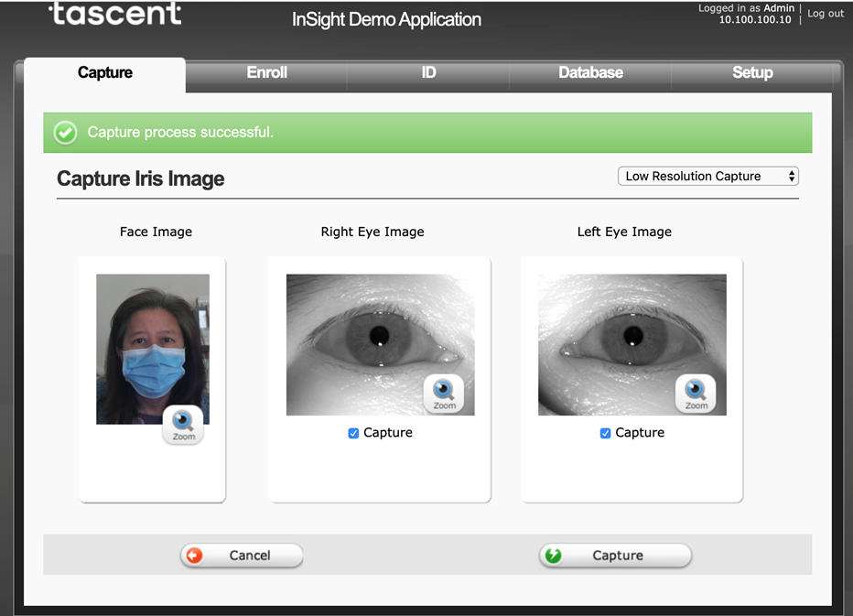The image size is (853, 616).
Task: Uncheck the Right Eye Capture checkbox
Action: 353,433
